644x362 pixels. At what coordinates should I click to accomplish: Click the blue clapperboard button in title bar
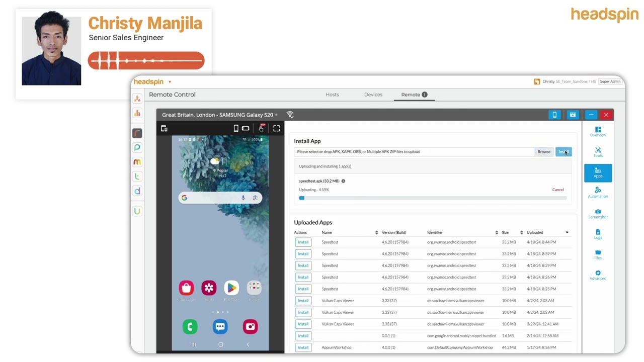[x=573, y=115]
